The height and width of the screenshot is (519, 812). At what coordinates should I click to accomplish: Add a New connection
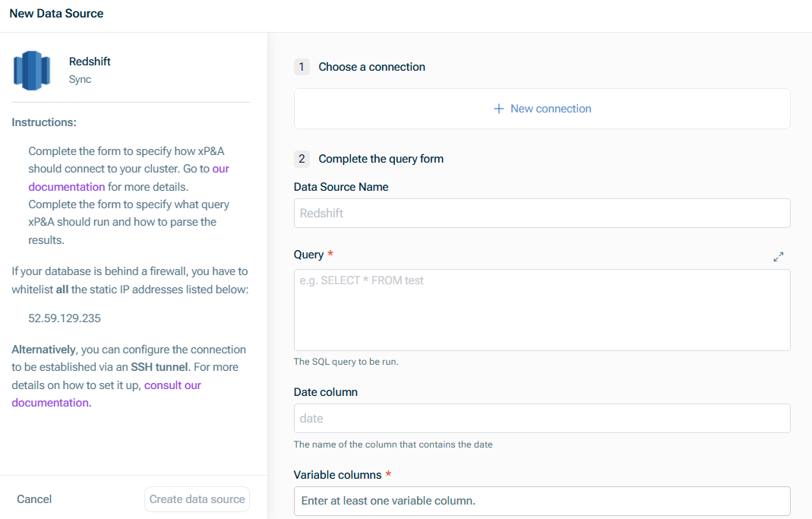542,109
